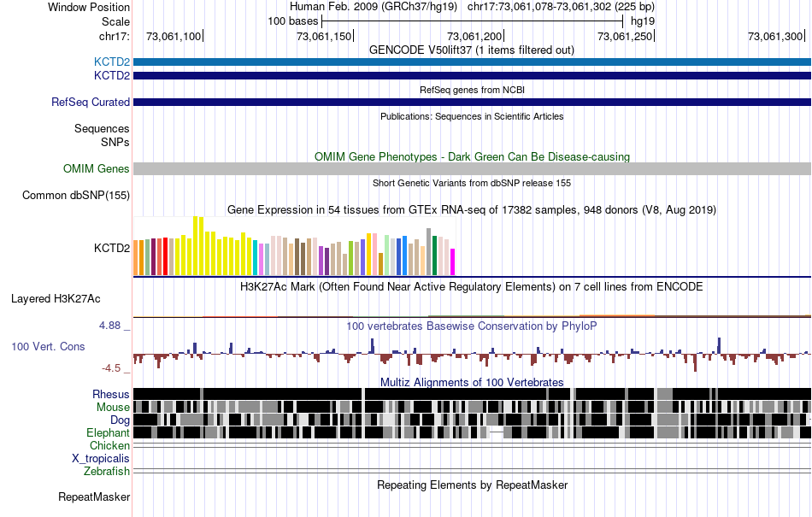Click the light blue KCTD2 GENCODE transcript bar
This screenshot has width=812, height=517.
coord(473,62)
